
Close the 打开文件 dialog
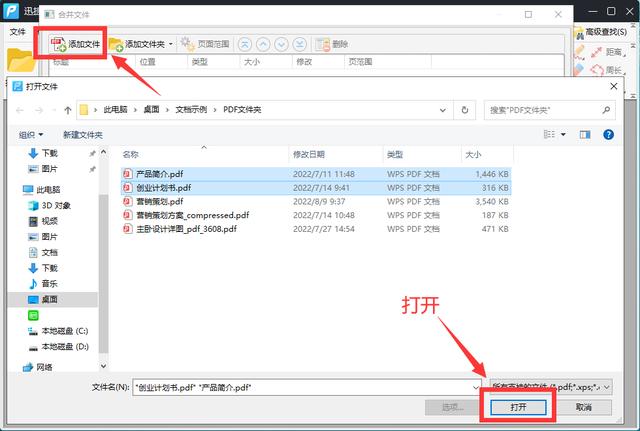[x=613, y=86]
